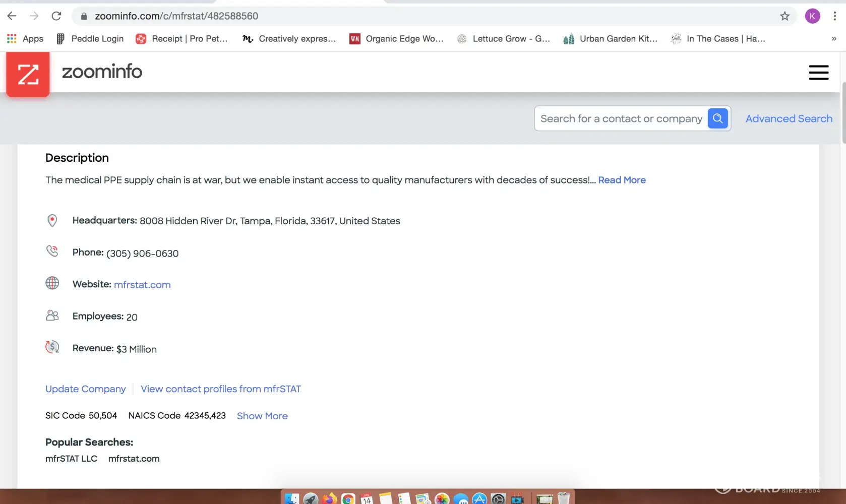Open the Peddle Login bookmark
The width and height of the screenshot is (846, 504).
(x=90, y=39)
